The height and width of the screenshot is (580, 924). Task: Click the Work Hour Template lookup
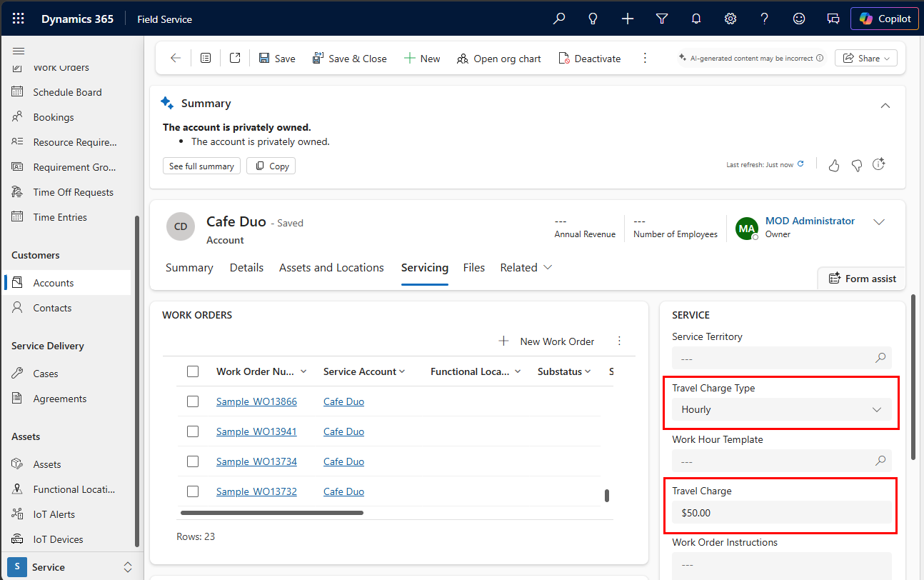coord(782,461)
